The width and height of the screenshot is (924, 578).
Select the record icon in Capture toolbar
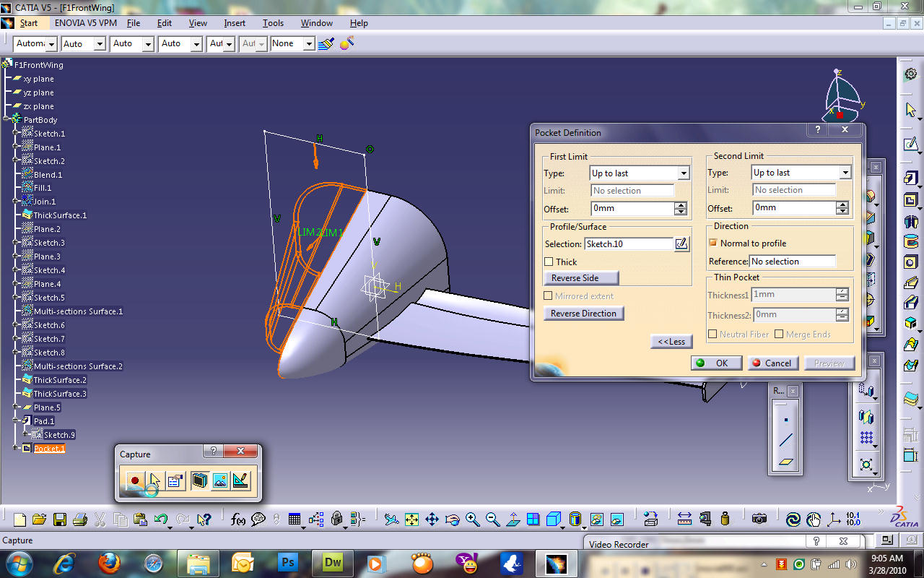point(134,480)
